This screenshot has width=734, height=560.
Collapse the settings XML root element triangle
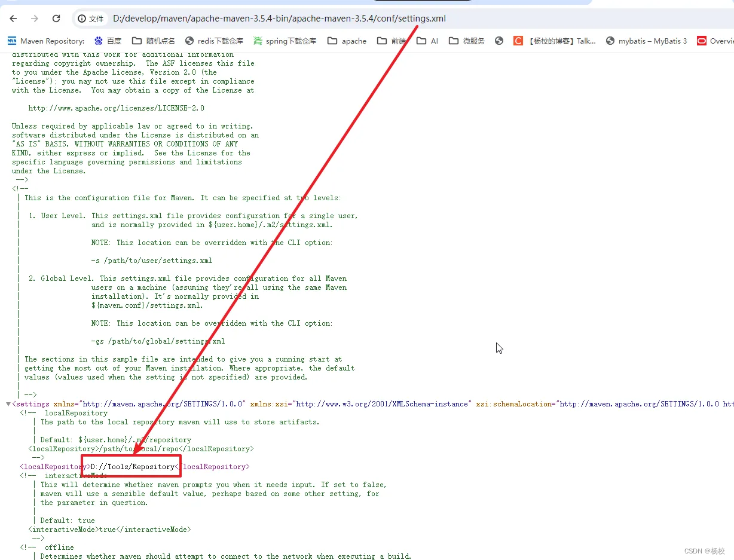(8, 404)
